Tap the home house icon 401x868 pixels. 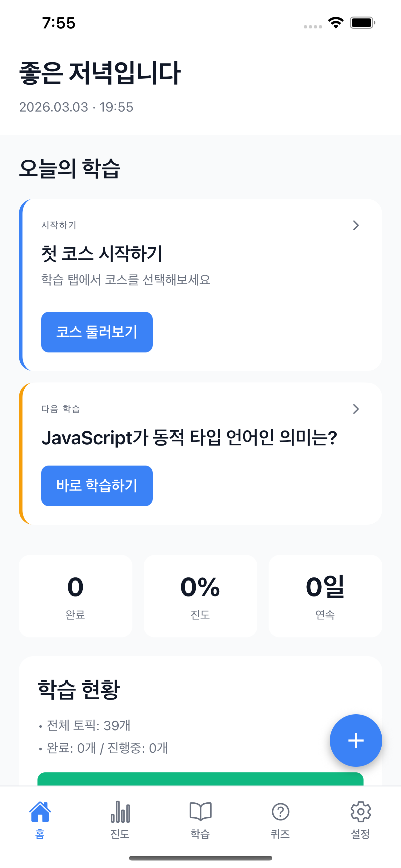click(40, 811)
